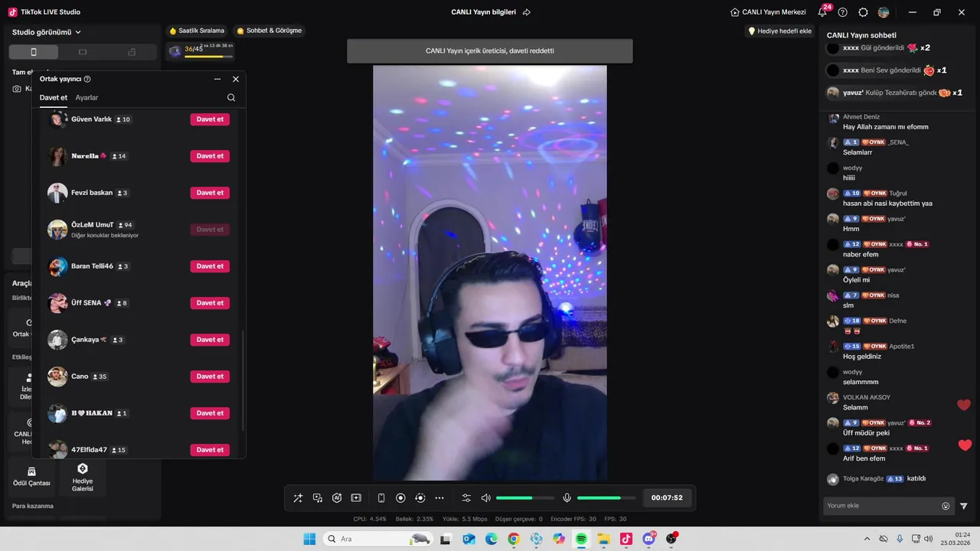The height and width of the screenshot is (551, 980).
Task: Invite B HAKAN with Davet et
Action: 210,413
